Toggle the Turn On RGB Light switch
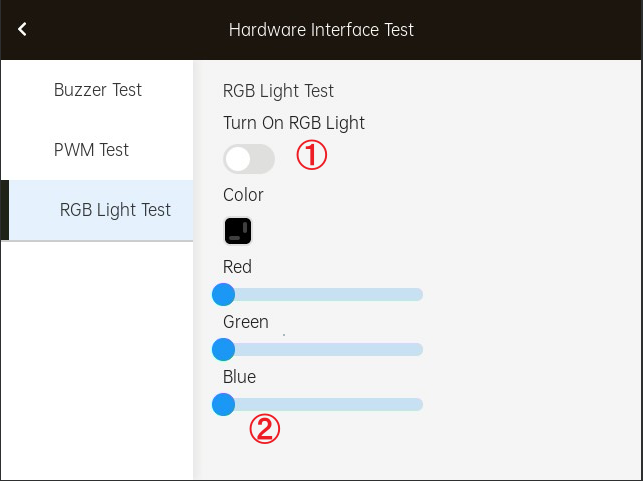This screenshot has width=643, height=481. [249, 159]
